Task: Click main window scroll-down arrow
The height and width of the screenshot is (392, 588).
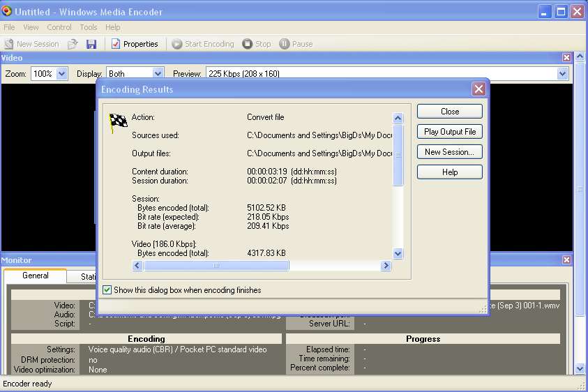Action: pos(580,369)
